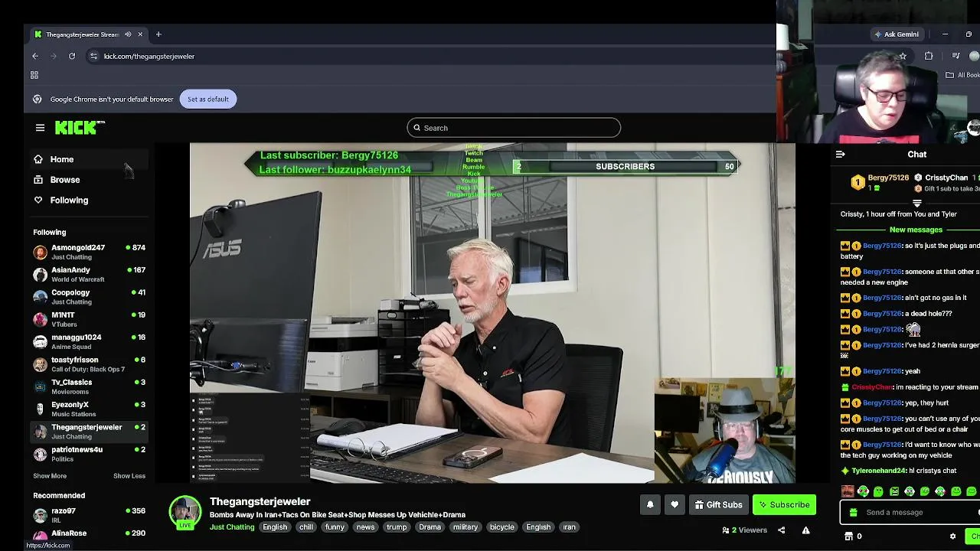Open AsianAndy channel in Following list
Image resolution: width=980 pixels, height=551 pixels.
89,275
